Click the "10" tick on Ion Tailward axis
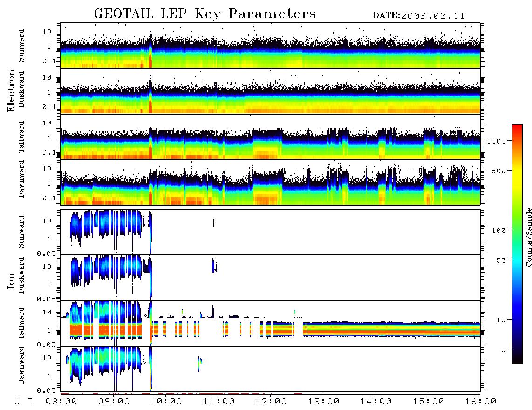The width and height of the screenshot is (532, 410). point(47,312)
